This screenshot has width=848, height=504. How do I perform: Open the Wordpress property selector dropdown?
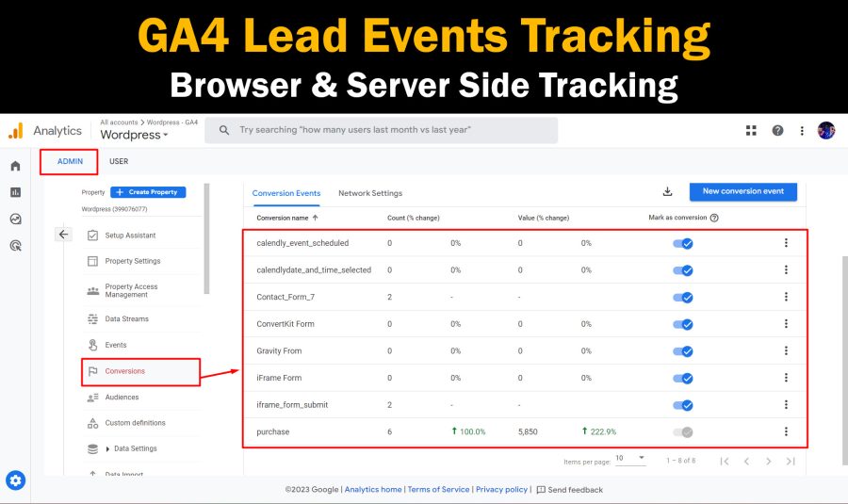tap(134, 135)
